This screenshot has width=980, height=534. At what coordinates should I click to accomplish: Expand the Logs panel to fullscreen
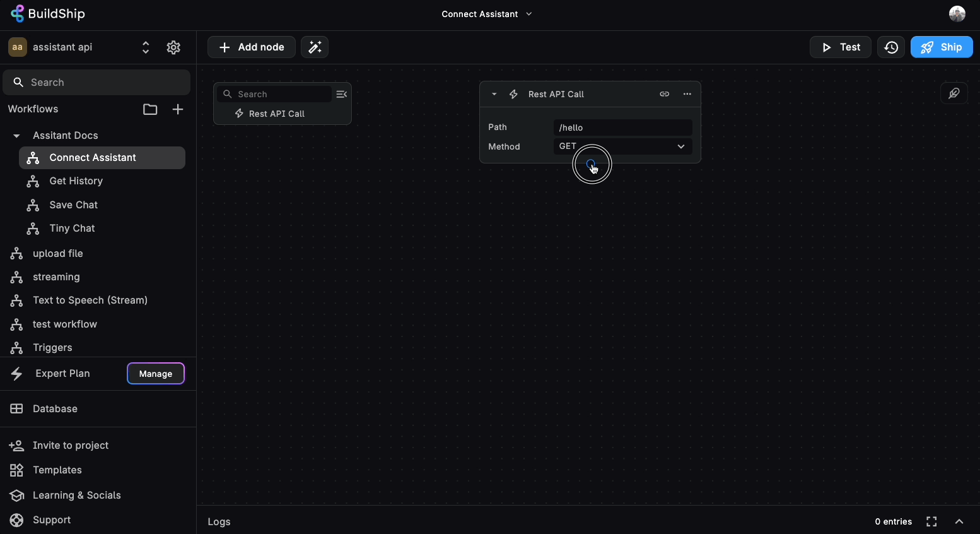coord(931,521)
